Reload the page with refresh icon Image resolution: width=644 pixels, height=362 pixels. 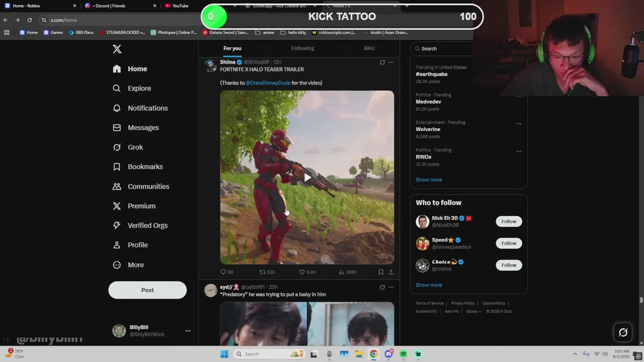point(30,20)
